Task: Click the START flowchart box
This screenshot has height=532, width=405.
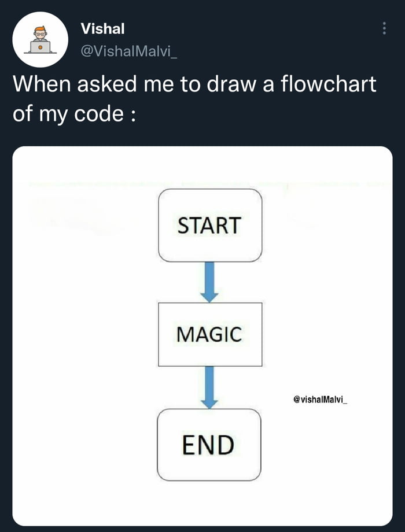Action: [x=209, y=224]
